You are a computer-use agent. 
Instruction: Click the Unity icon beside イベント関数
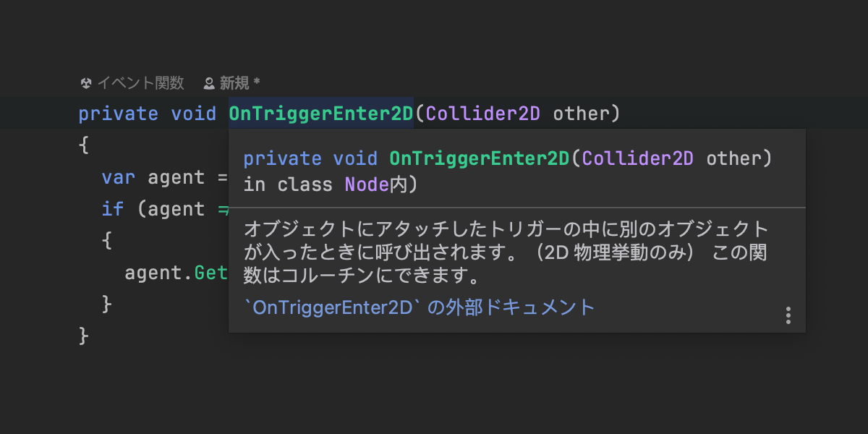[x=86, y=83]
